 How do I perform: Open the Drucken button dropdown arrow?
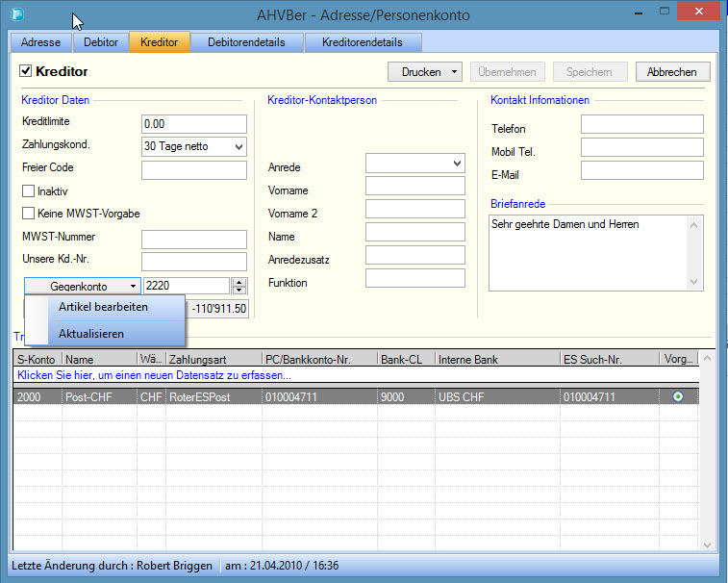point(454,72)
